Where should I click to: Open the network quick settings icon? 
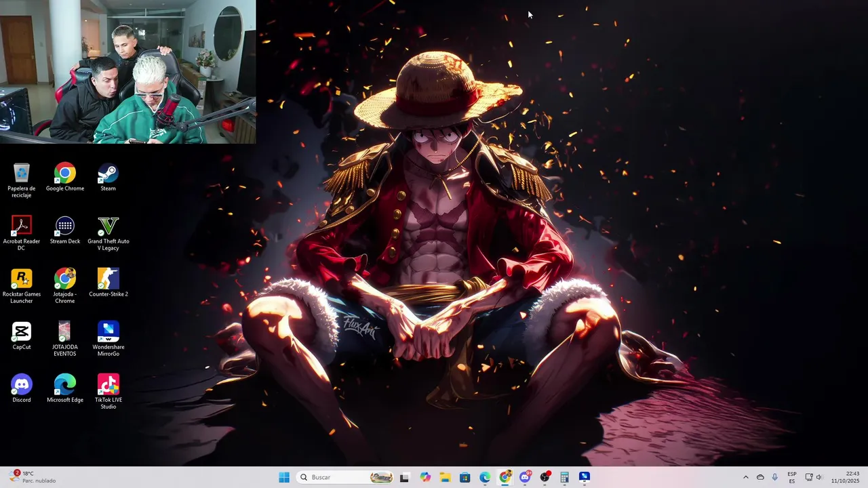[809, 477]
